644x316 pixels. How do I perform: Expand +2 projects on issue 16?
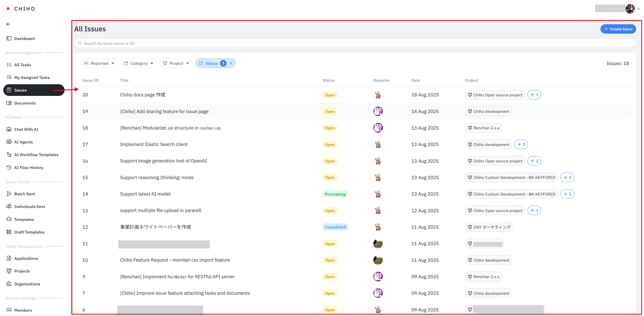coord(534,161)
